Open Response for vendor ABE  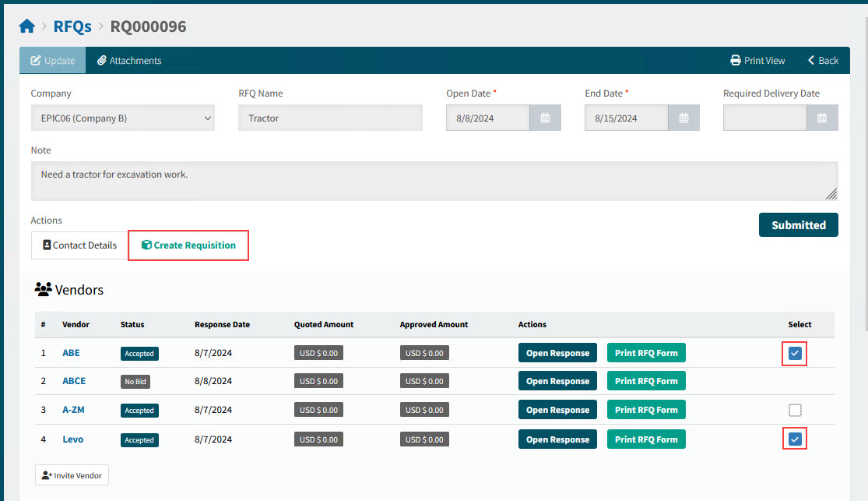(x=557, y=353)
